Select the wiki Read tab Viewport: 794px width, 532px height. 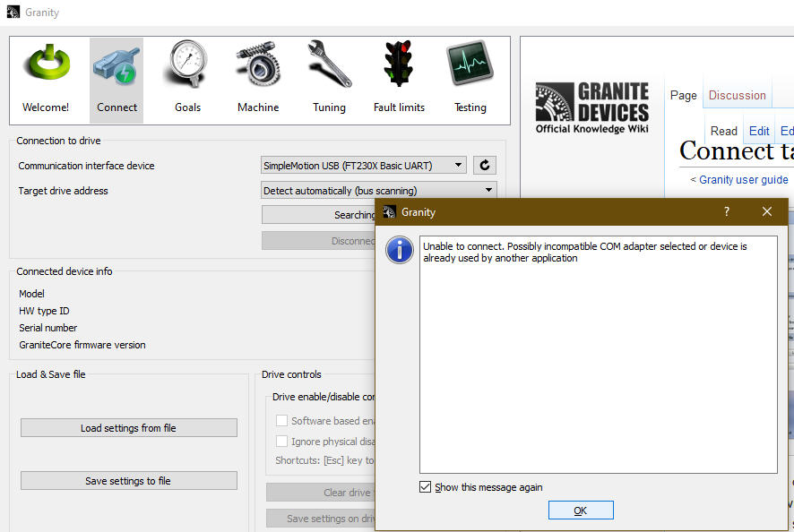click(x=723, y=131)
